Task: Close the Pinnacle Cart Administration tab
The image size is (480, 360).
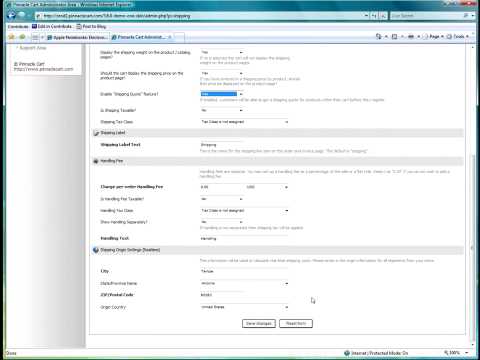Action: pyautogui.click(x=170, y=37)
